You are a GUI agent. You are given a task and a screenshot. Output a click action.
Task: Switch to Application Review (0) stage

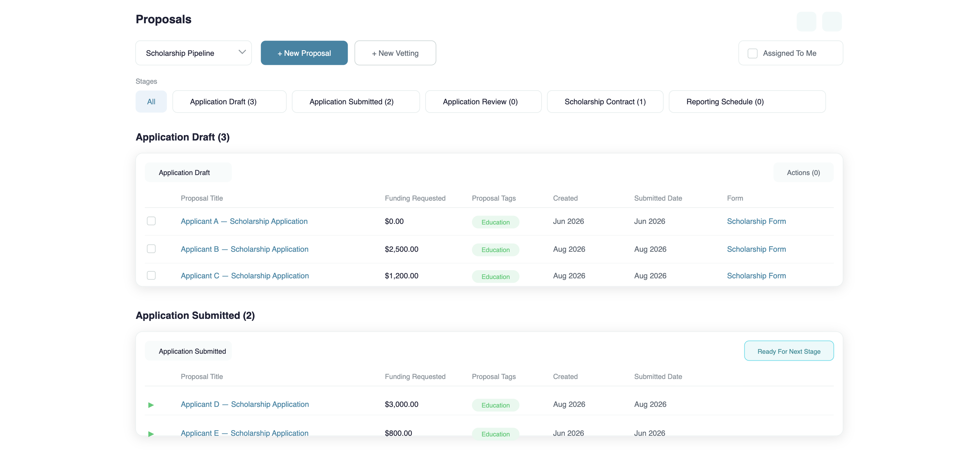(483, 102)
